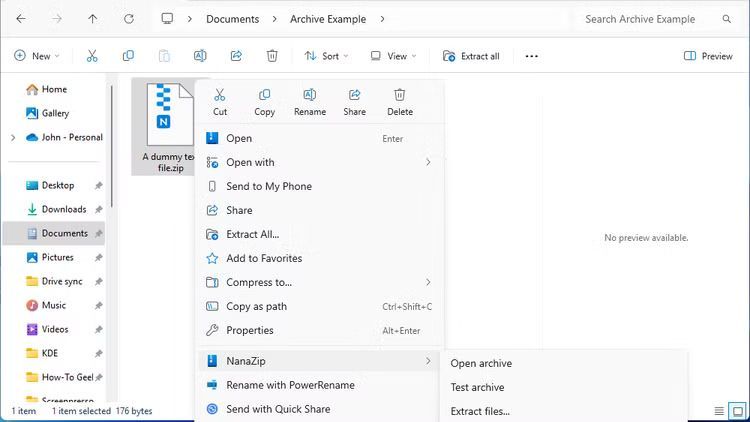Click the New button in toolbar
Screen dimensions: 750x422
[x=36, y=56]
